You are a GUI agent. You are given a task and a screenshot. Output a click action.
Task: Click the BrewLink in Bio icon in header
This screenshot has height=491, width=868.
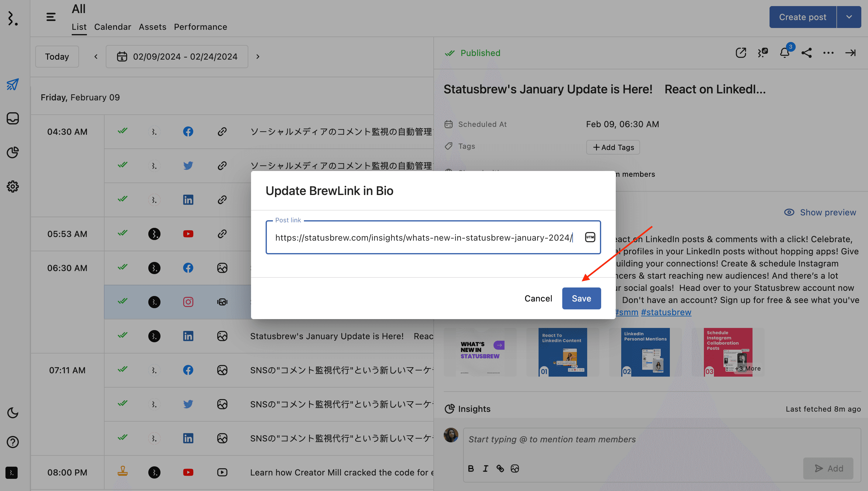pyautogui.click(x=763, y=53)
